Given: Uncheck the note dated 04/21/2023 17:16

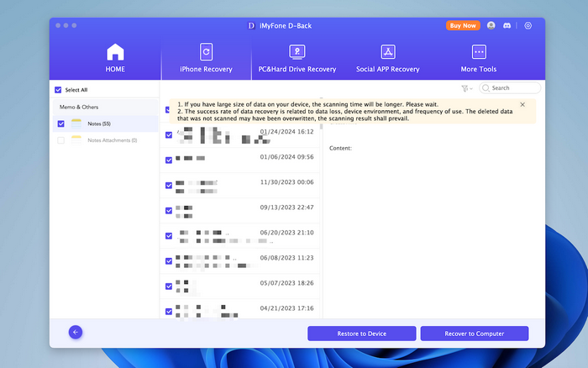Looking at the screenshot, I should coord(169,312).
